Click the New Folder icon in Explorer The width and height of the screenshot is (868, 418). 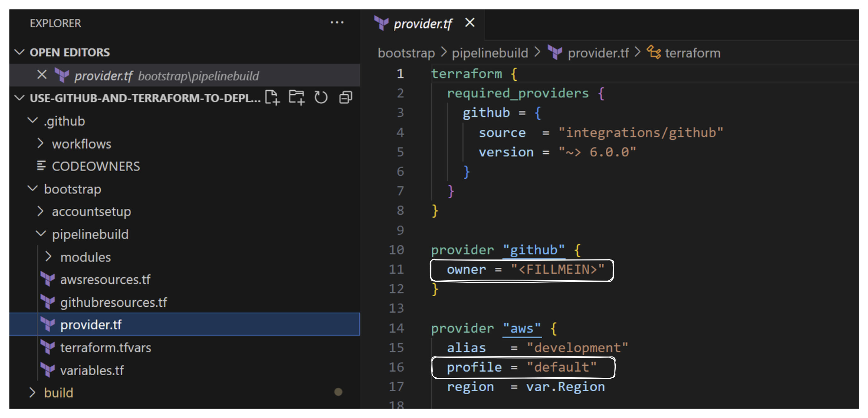297,97
